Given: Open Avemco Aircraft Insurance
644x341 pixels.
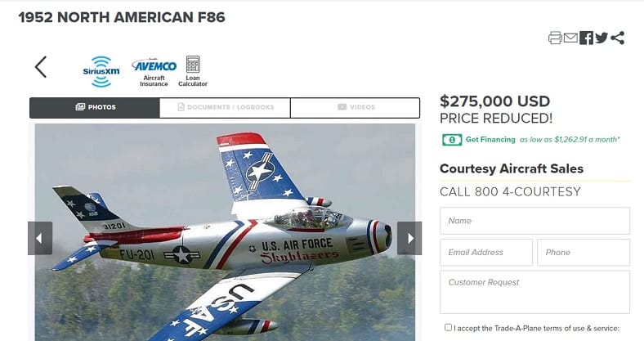Looking at the screenshot, I should click(x=154, y=72).
